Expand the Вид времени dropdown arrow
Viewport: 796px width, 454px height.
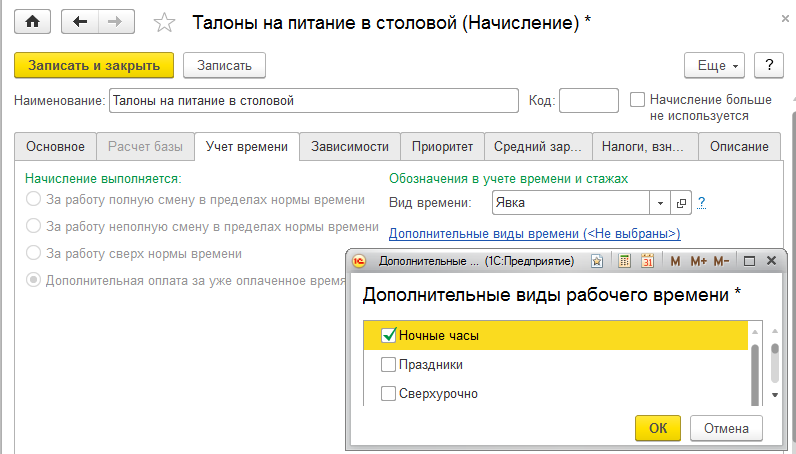point(660,203)
